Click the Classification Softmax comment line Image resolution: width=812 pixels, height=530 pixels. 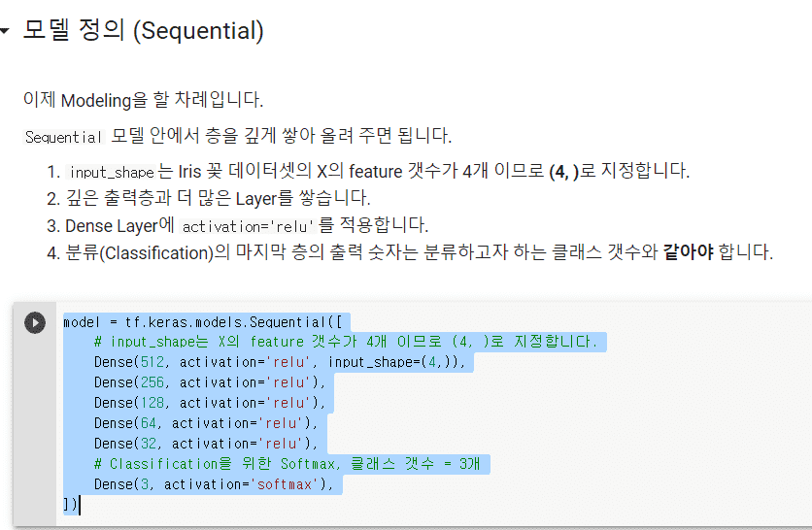pyautogui.click(x=288, y=464)
